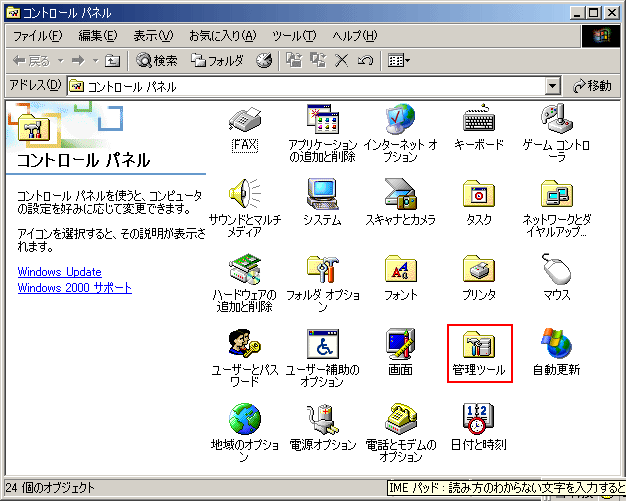
Task: Click the 戻る back button
Action: [32, 61]
